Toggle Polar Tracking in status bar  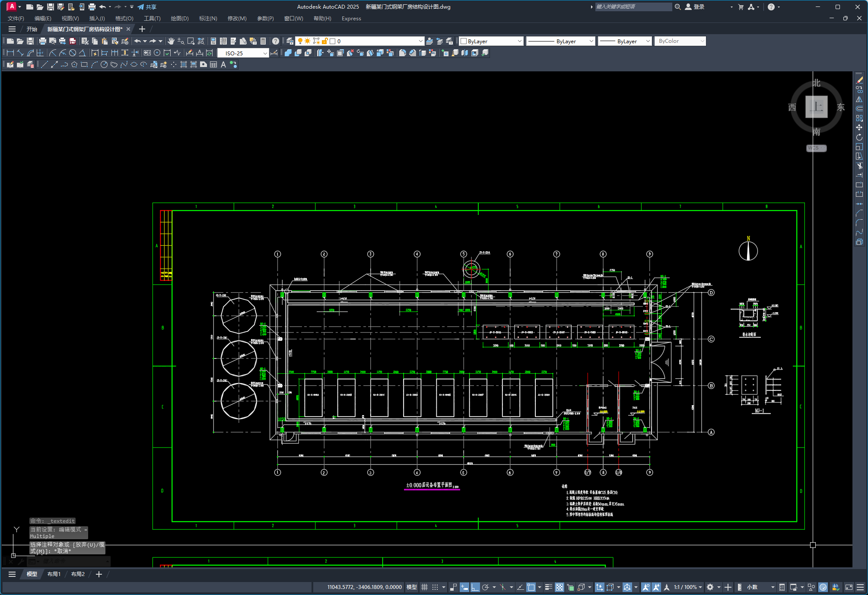(x=486, y=587)
